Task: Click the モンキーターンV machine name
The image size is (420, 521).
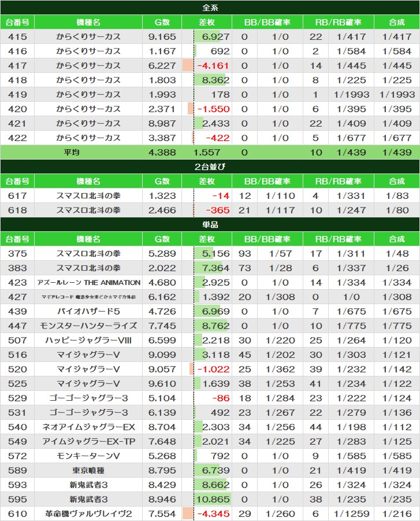Action: [x=88, y=456]
